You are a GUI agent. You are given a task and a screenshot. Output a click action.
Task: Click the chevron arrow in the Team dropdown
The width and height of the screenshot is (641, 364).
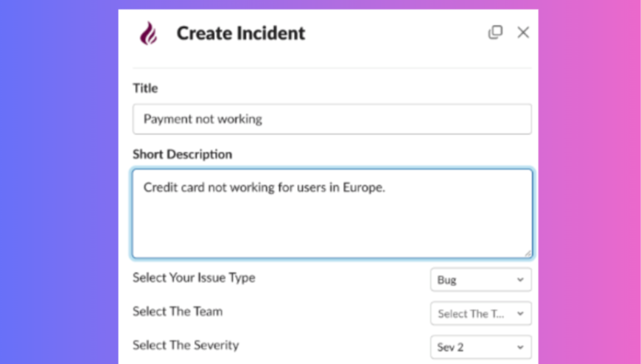click(x=520, y=313)
